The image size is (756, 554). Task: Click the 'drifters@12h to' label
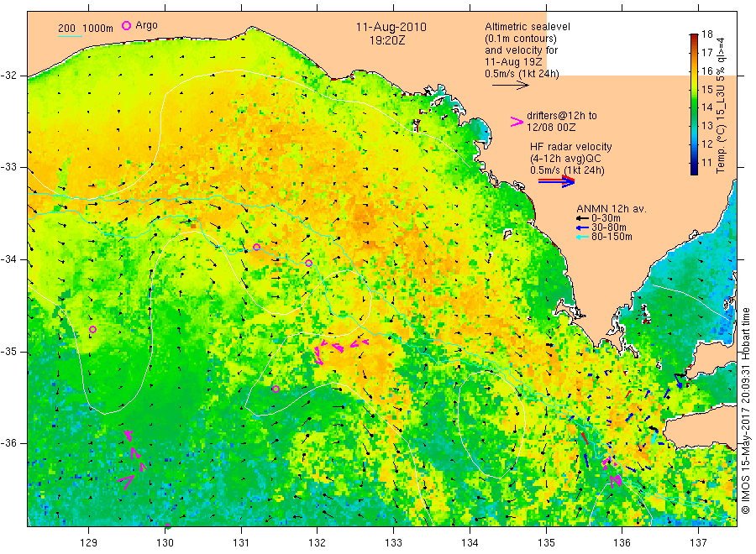pyautogui.click(x=562, y=116)
